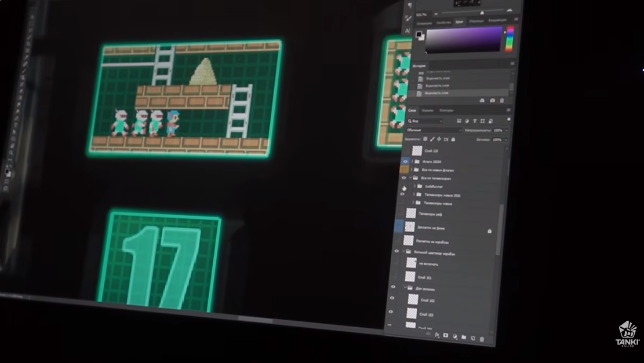Toggle the layer filtering on/off switch
The width and height of the screenshot is (644, 363).
pyautogui.click(x=508, y=120)
